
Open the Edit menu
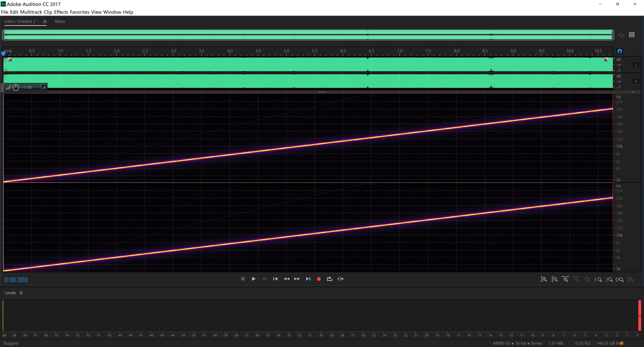14,12
